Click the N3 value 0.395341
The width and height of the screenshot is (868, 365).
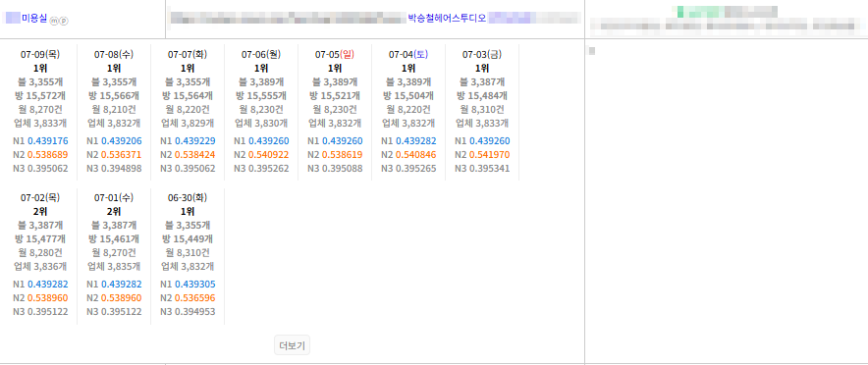(490, 168)
